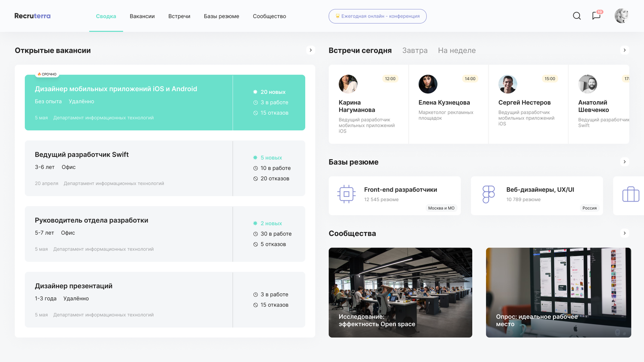The width and height of the screenshot is (644, 362).
Task: Expand Открытые вакансии with arrow
Action: (311, 50)
